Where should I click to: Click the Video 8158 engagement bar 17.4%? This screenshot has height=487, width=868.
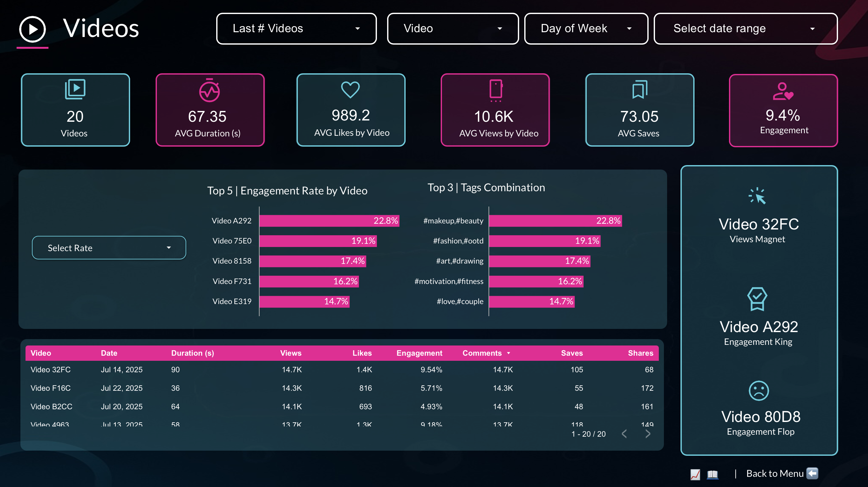coord(313,261)
